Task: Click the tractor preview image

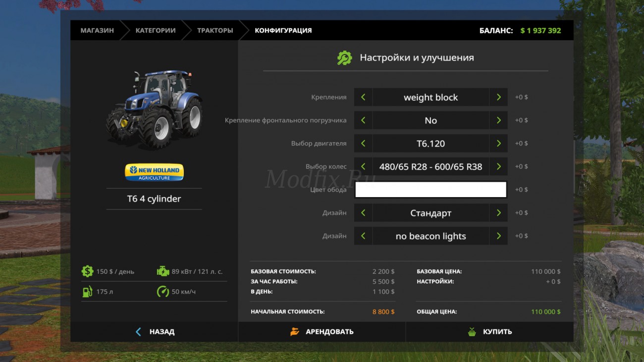Action: click(154, 110)
